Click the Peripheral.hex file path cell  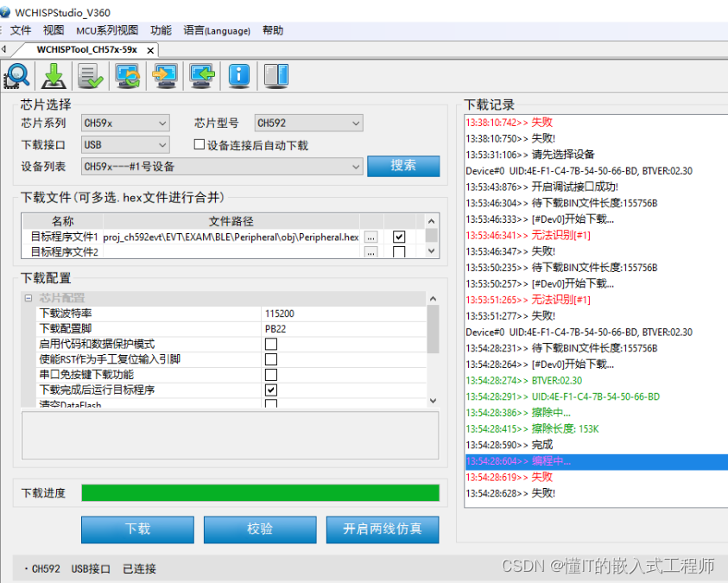[x=231, y=238]
